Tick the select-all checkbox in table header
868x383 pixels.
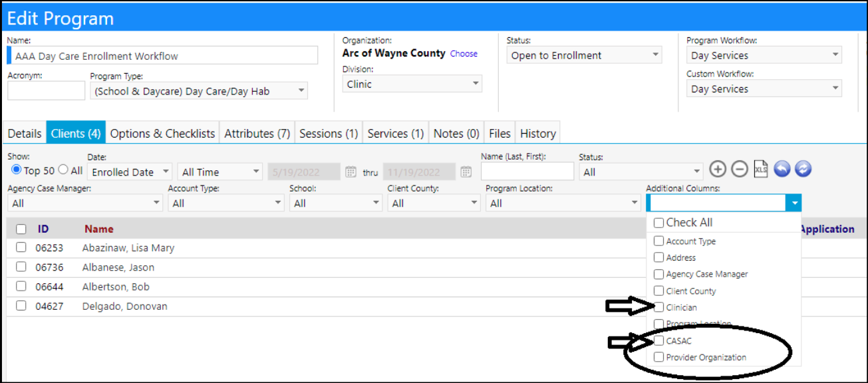[x=21, y=229]
